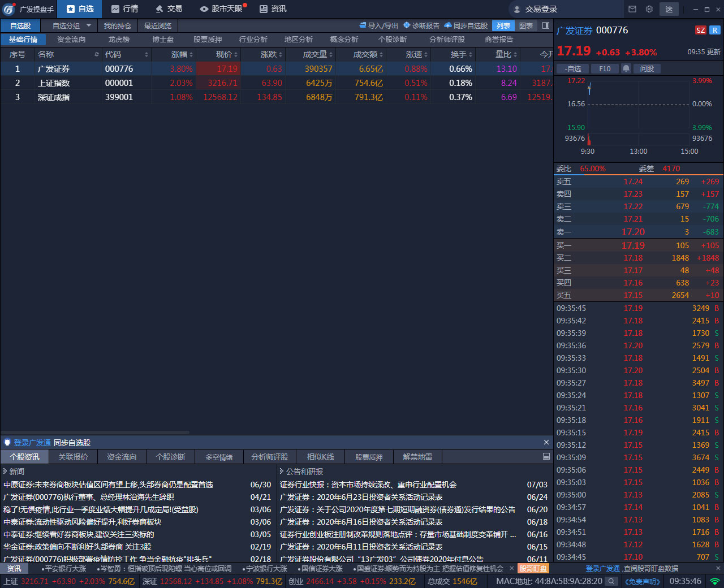The image size is (724, 588).
Task: Click the 卖一 17.20 order row
Action: point(638,232)
